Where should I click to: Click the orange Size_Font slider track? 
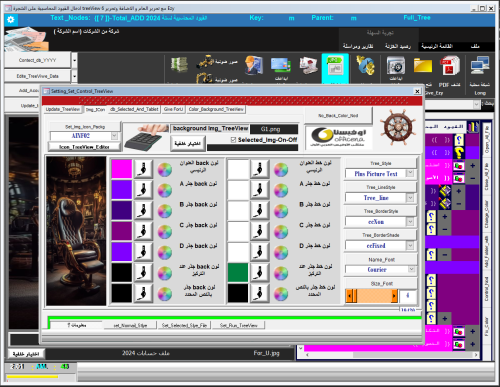pos(372,296)
